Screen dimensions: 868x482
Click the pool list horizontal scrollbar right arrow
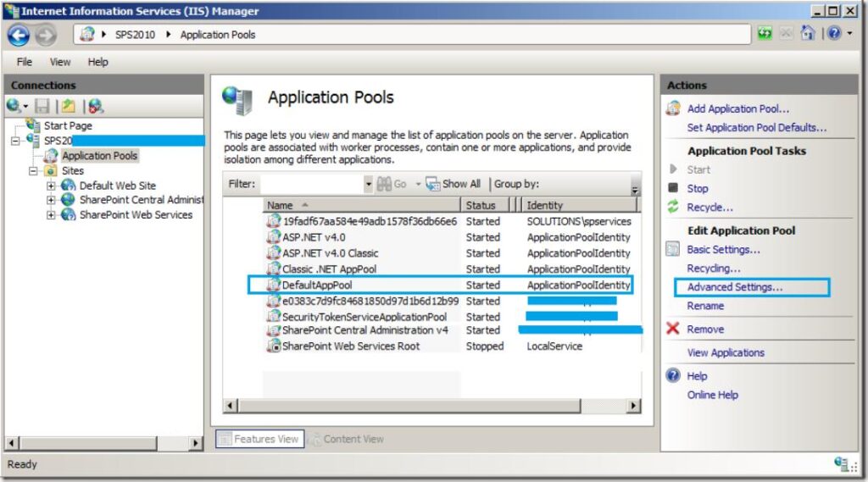634,406
